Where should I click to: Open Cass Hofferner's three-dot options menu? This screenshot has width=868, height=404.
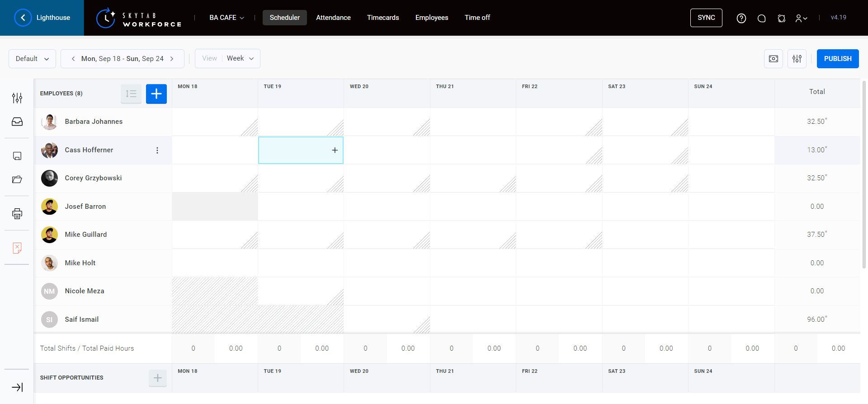(157, 150)
